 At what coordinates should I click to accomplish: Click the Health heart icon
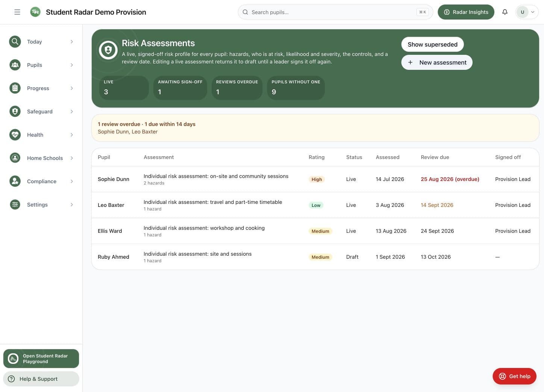coord(15,135)
